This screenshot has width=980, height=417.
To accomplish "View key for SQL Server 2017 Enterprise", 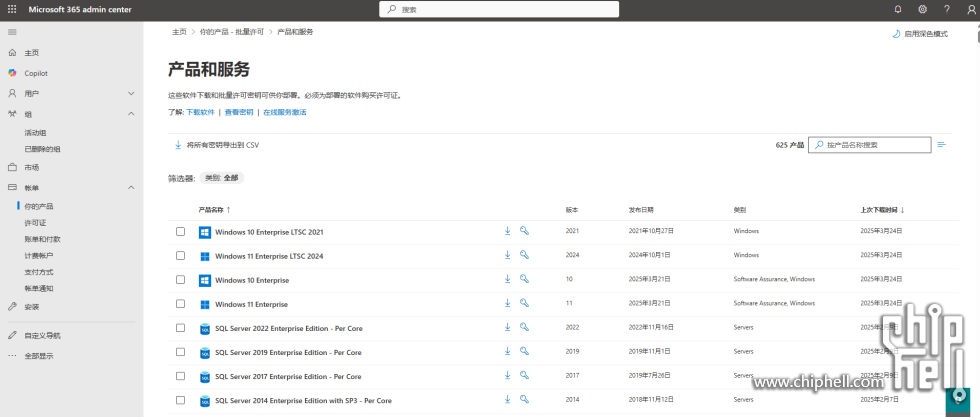I will [524, 375].
